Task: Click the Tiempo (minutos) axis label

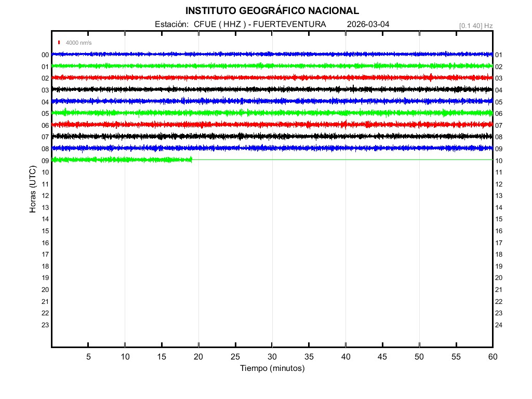Action: pyautogui.click(x=272, y=368)
